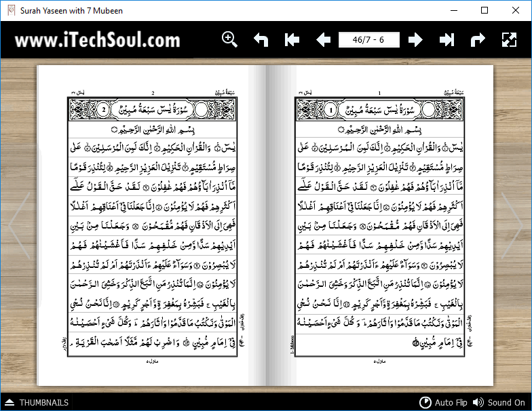This screenshot has height=411, width=532.
Task: Click the speaker sound icon
Action: click(478, 403)
